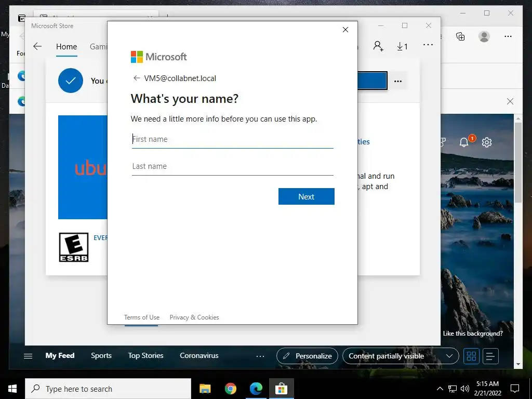This screenshot has width=532, height=399.
Task: Select the Coronavirus feed tab
Action: (199, 355)
